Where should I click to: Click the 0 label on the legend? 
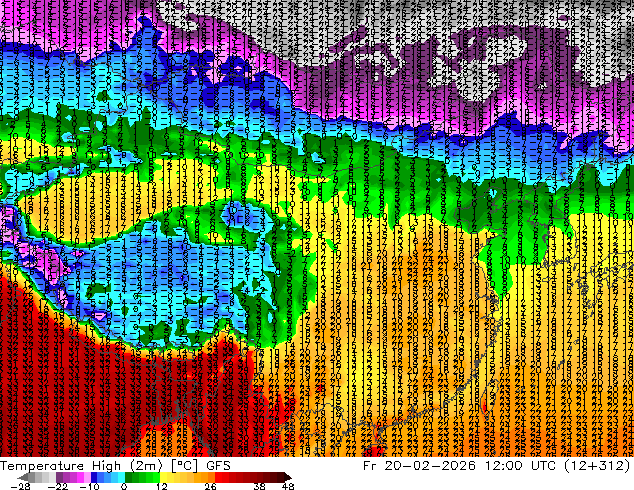[124, 486]
